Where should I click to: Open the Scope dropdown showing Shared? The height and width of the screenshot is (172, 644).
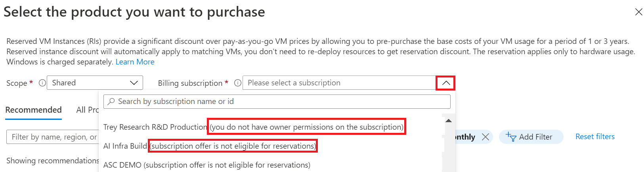pyautogui.click(x=95, y=83)
